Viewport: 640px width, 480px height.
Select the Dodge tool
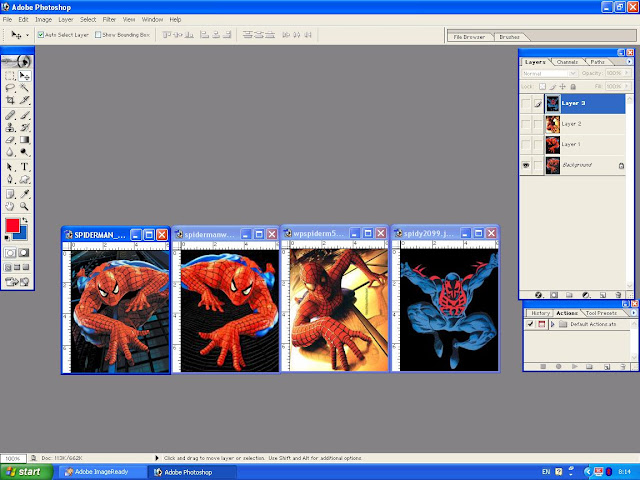pos(24,152)
